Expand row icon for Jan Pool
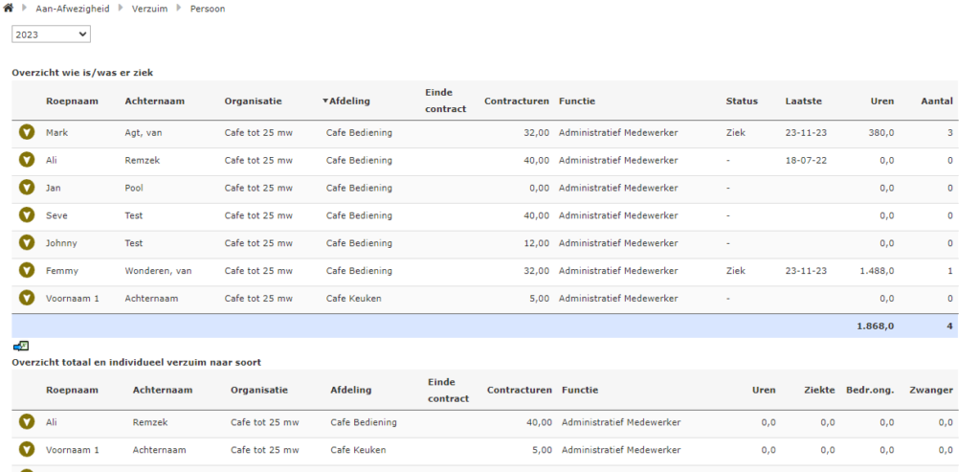 pyautogui.click(x=27, y=188)
